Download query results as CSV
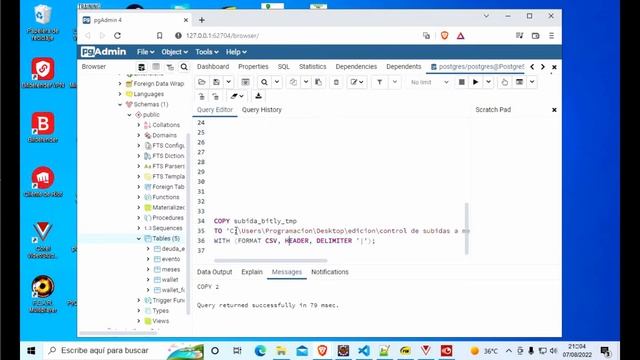The height and width of the screenshot is (360, 640). click(x=258, y=96)
